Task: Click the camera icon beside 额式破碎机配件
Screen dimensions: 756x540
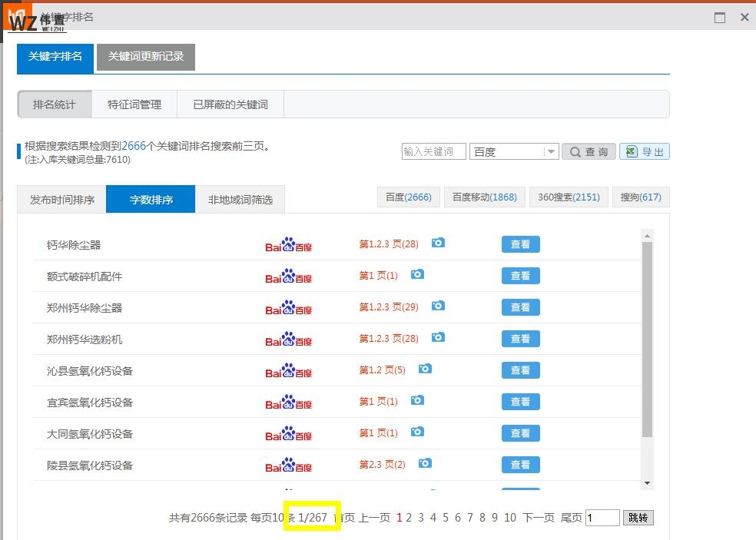Action: (x=417, y=274)
